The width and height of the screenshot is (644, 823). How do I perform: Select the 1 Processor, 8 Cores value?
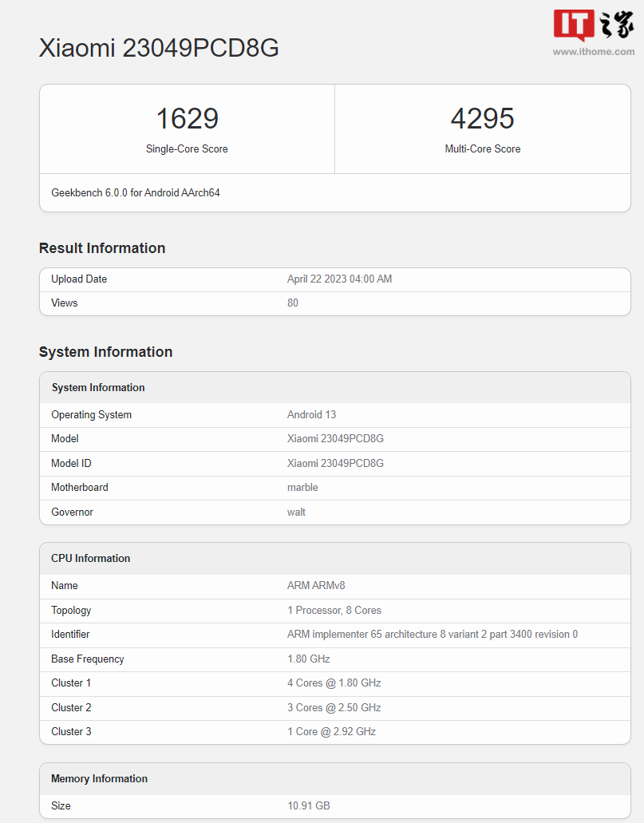click(x=334, y=611)
